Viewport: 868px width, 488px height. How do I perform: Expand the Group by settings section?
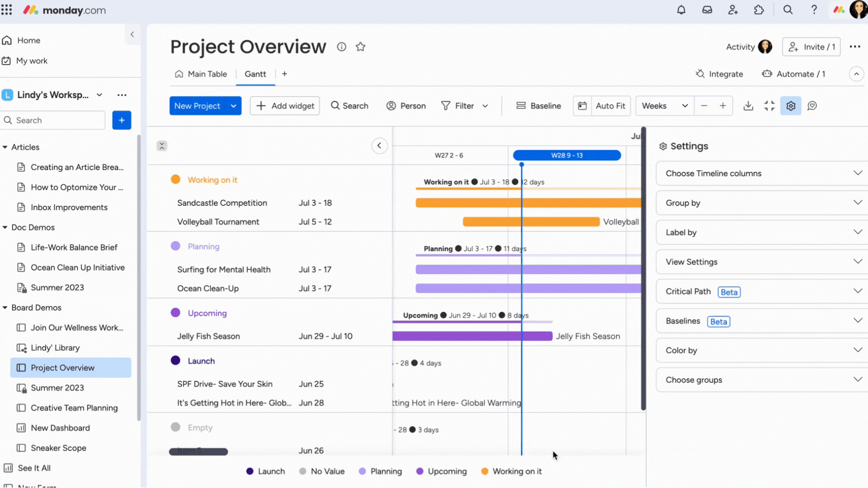(761, 203)
